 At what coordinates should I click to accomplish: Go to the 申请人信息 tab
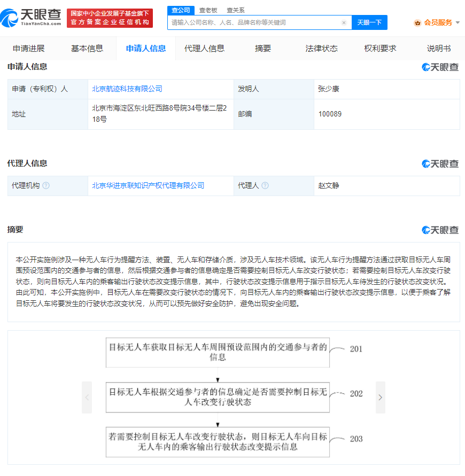[146, 48]
